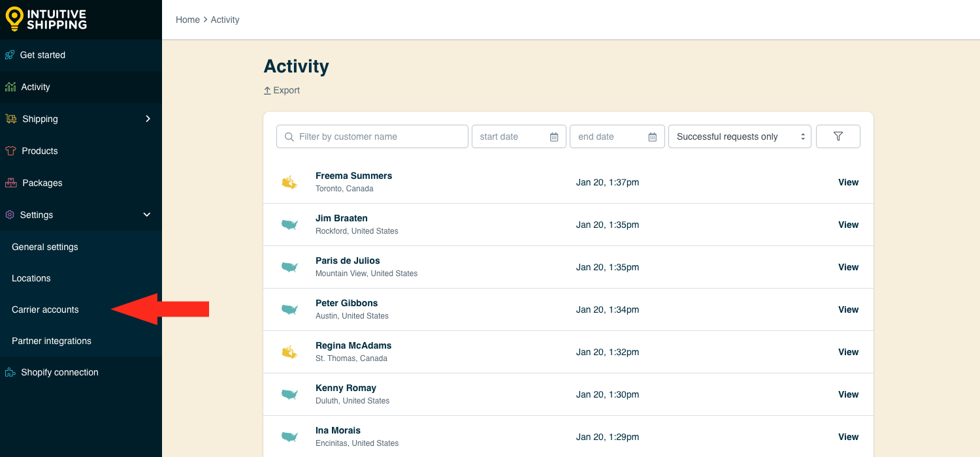Image resolution: width=980 pixels, height=457 pixels.
Task: Click Home in the breadcrumb
Action: point(188,20)
